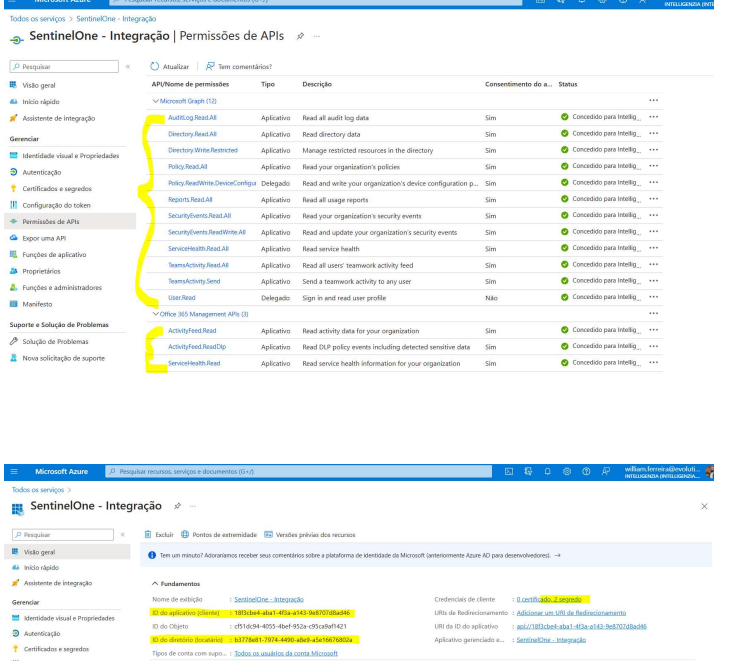
Task: Open Solução de Problemas
Action: click(55, 341)
